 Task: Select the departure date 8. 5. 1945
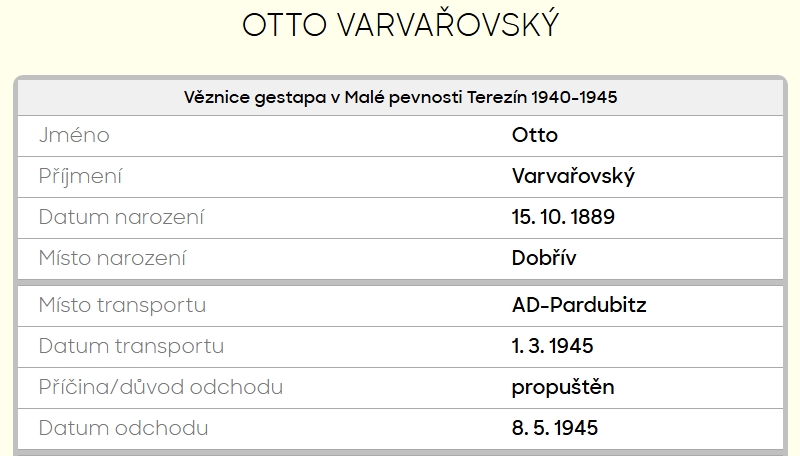pos(555,428)
